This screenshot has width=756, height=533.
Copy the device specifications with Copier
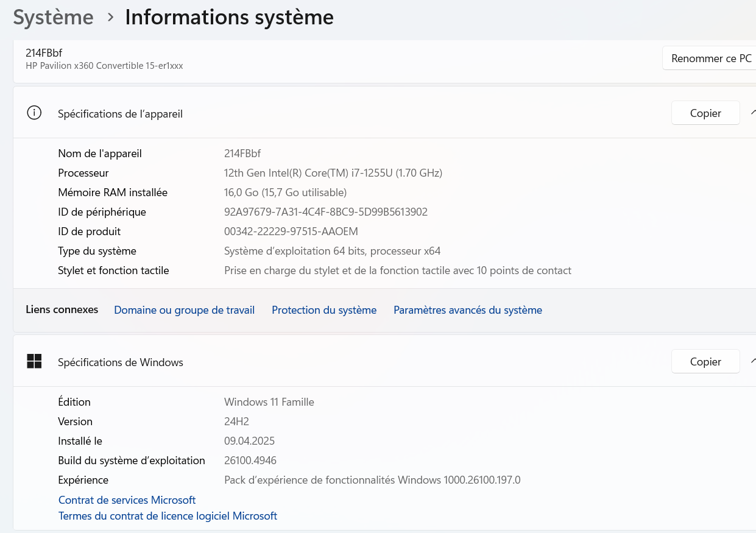coord(705,113)
